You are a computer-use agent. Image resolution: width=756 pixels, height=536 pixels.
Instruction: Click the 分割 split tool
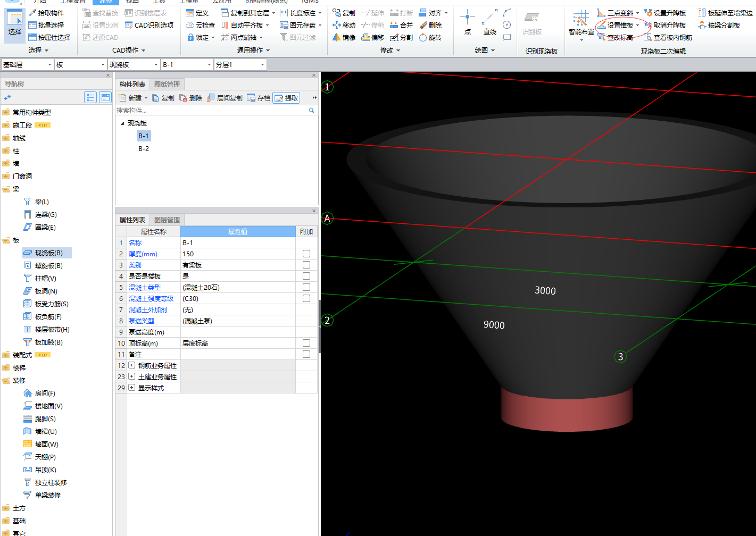401,37
